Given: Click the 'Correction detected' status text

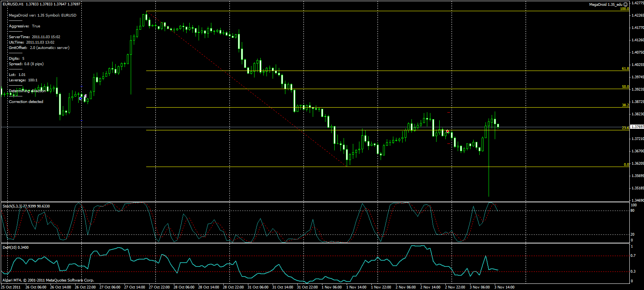Looking at the screenshot, I should [x=26, y=102].
